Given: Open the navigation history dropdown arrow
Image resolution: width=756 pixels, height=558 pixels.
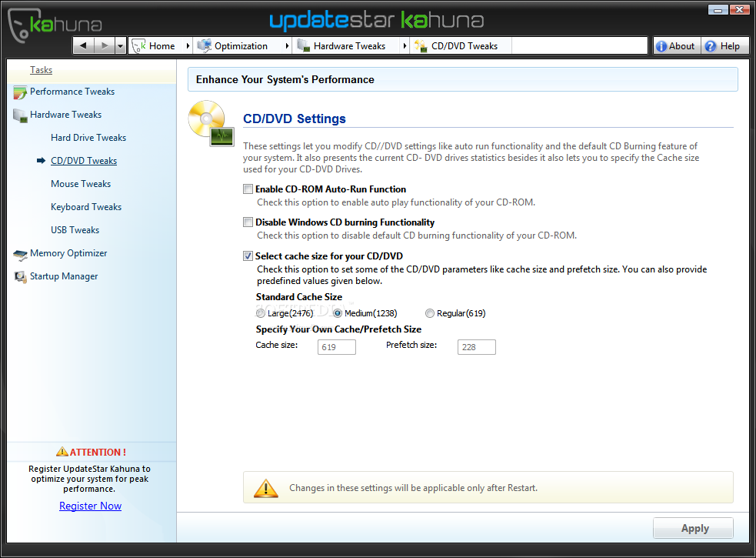Looking at the screenshot, I should 121,46.
